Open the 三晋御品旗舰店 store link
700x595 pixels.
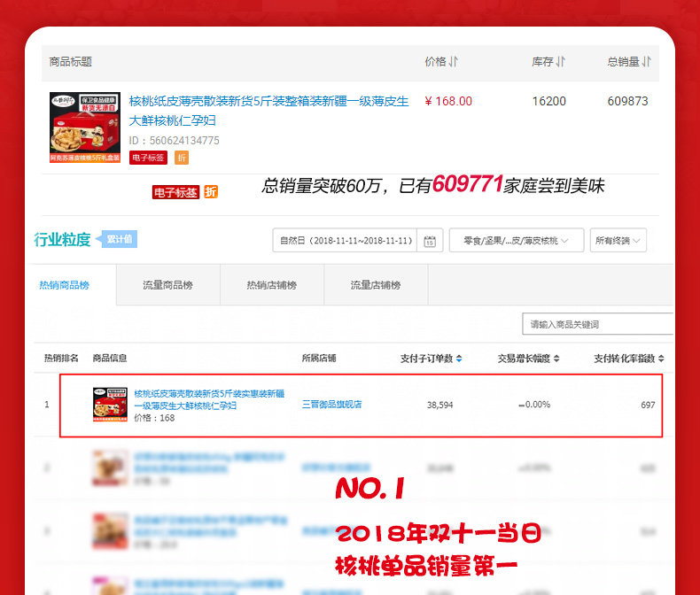point(331,404)
